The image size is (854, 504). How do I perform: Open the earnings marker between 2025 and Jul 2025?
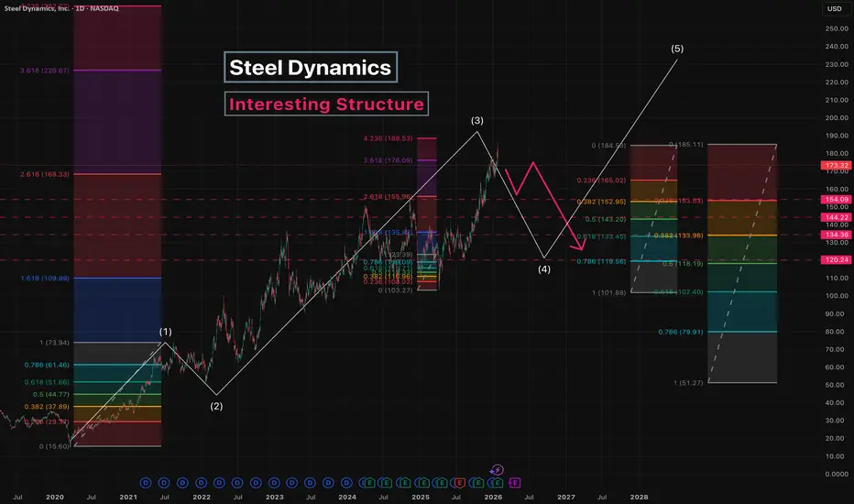[441, 483]
